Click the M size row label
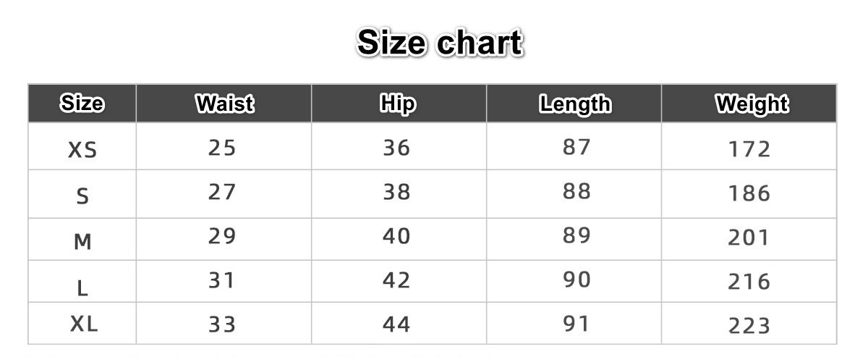The height and width of the screenshot is (357, 868). pyautogui.click(x=82, y=242)
